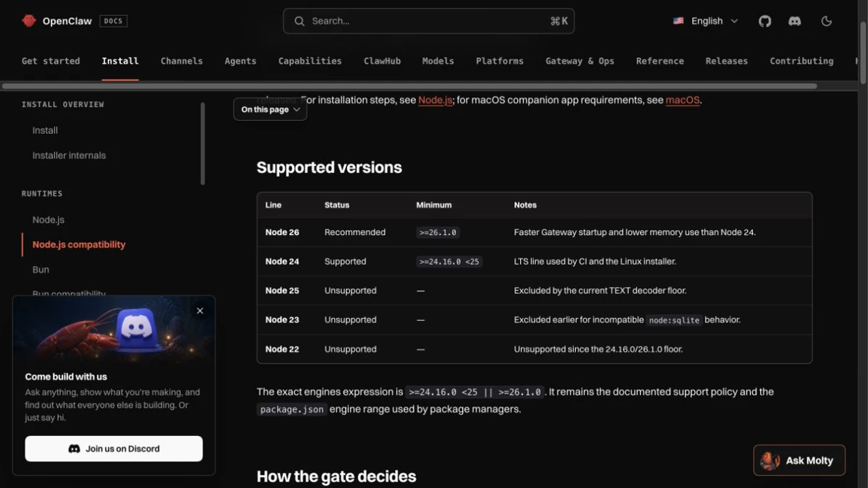Click the Come build with us title
Viewport: 868px width, 488px height.
click(x=66, y=377)
